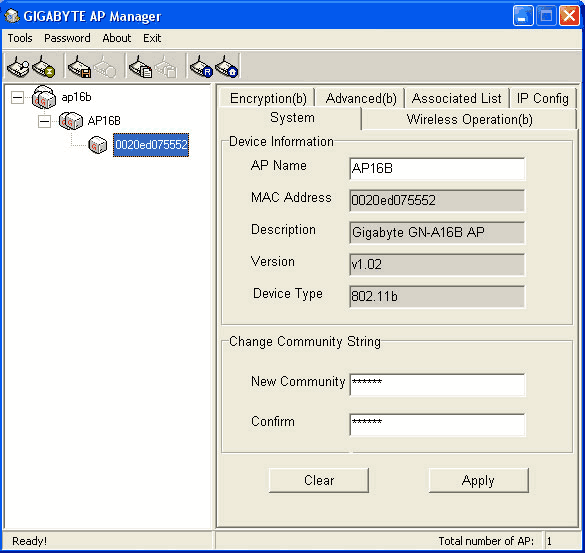585x553 pixels.
Task: Click the ap16b group icon in tree
Action: [44, 97]
